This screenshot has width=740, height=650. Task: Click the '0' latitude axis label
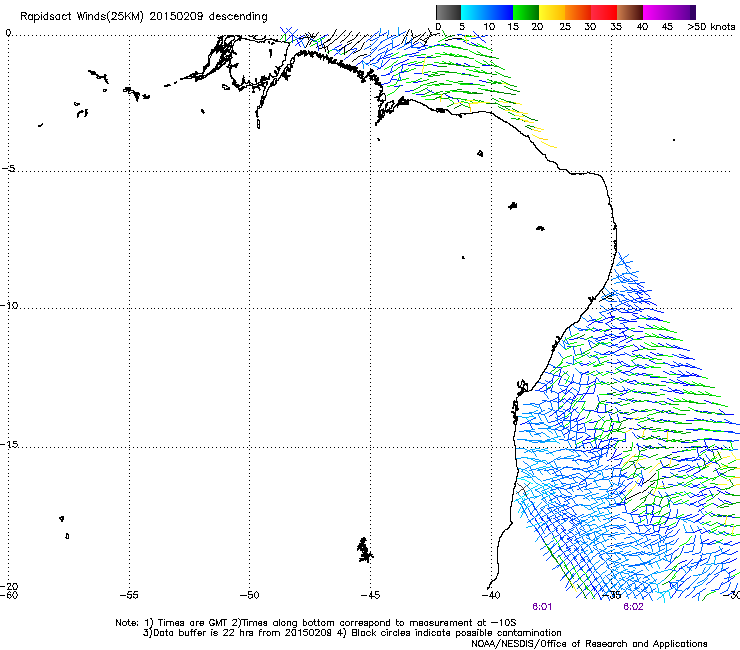8,33
